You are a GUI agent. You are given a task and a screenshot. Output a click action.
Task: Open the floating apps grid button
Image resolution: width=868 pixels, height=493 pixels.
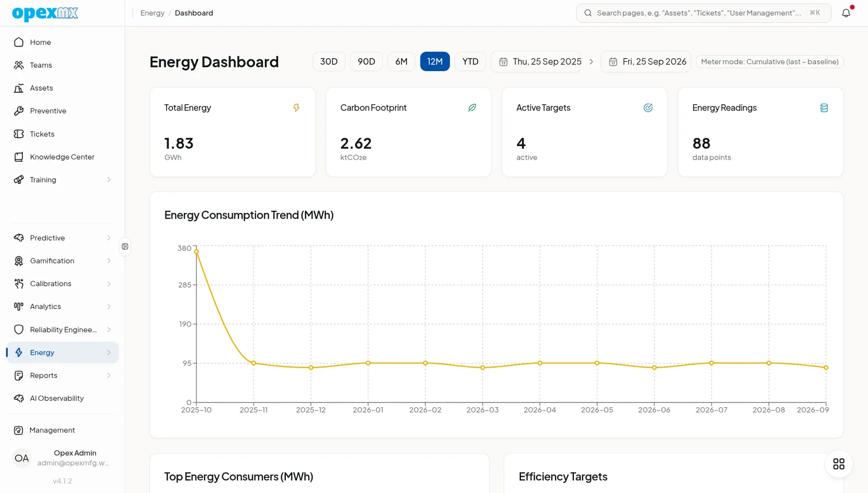pyautogui.click(x=839, y=464)
